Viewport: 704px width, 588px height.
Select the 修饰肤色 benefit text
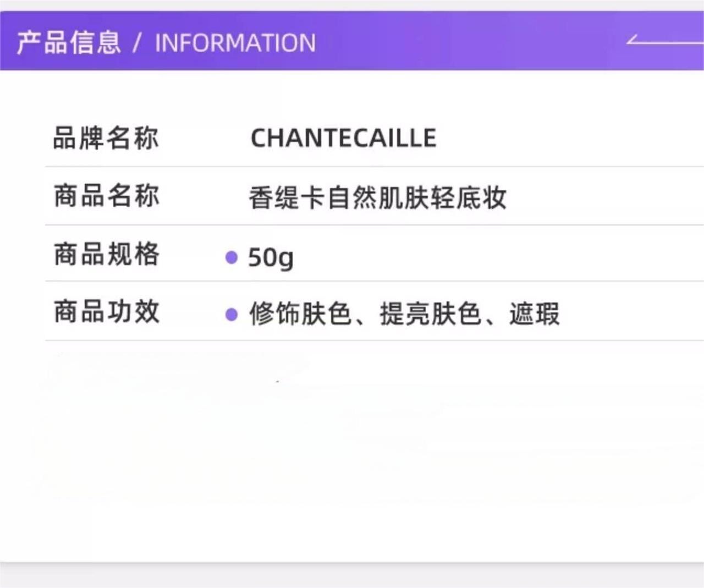[300, 314]
